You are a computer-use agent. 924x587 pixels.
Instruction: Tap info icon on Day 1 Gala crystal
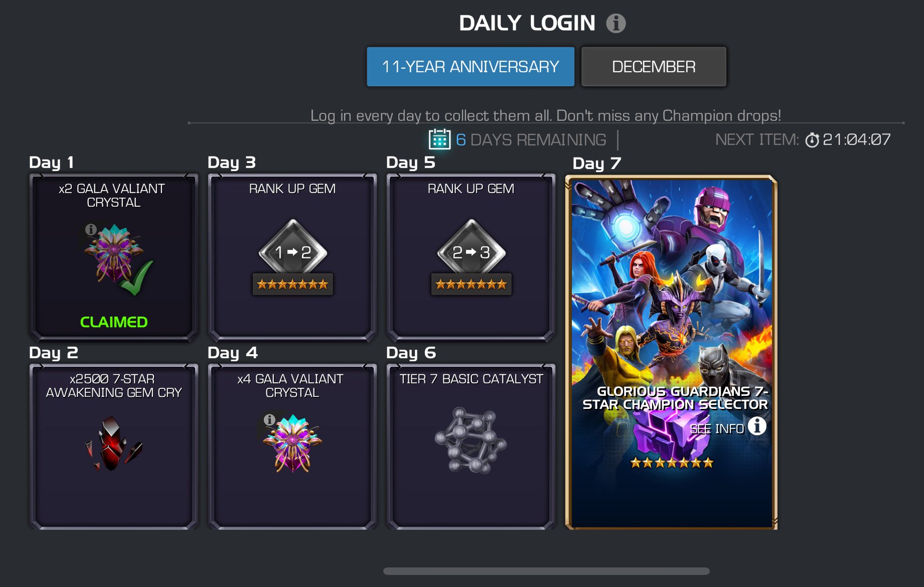click(91, 229)
